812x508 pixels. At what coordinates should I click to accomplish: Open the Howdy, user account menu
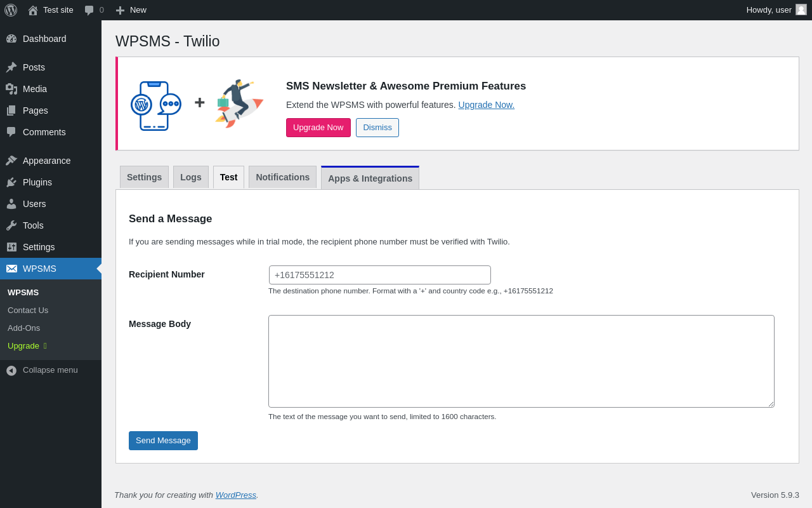(769, 10)
